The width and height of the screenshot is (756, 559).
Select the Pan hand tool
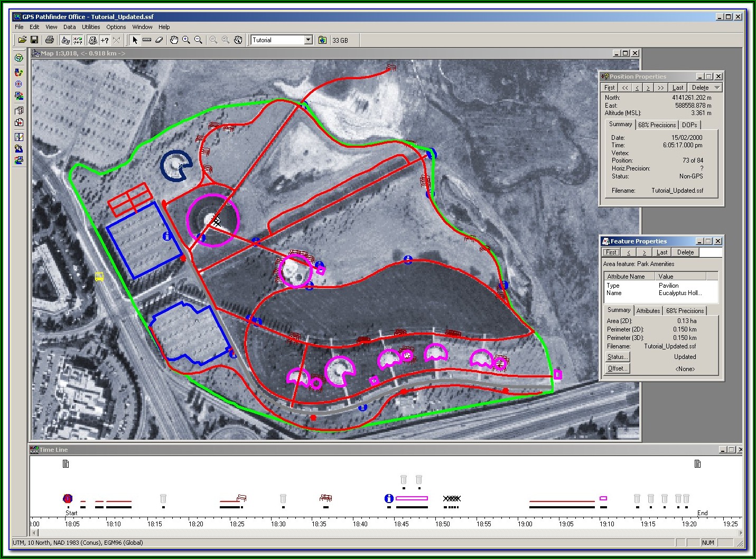[x=174, y=40]
